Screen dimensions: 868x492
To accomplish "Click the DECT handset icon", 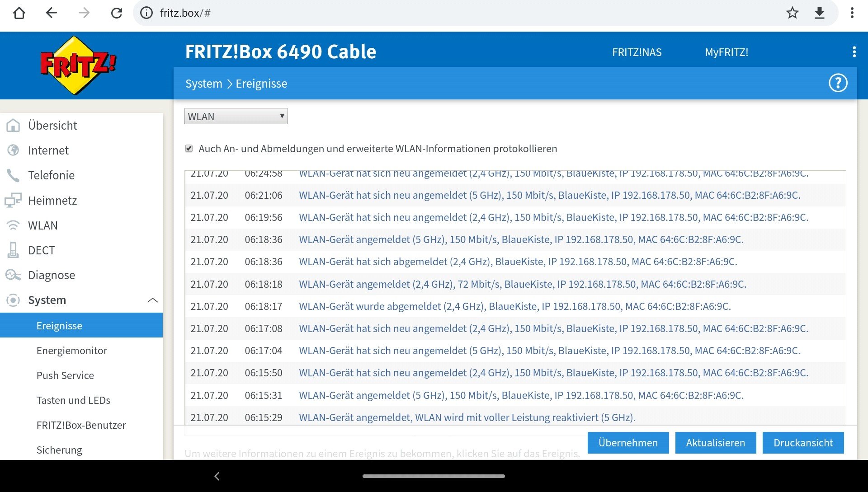I will [13, 250].
